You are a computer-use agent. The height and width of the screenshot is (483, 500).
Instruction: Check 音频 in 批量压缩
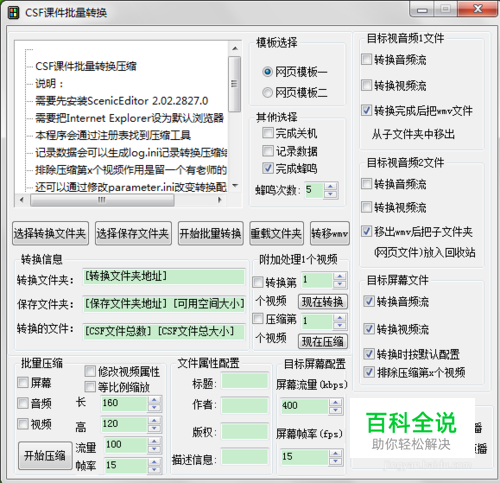click(x=23, y=403)
